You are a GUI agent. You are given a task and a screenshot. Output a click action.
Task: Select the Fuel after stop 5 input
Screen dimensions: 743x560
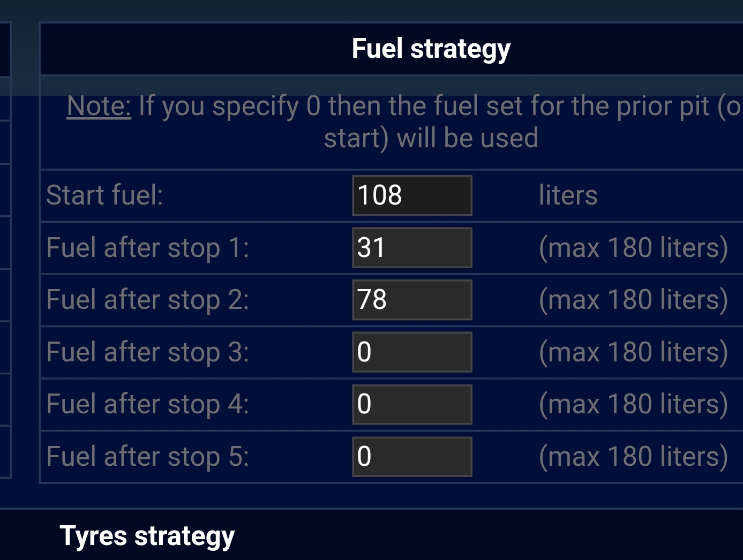[411, 456]
